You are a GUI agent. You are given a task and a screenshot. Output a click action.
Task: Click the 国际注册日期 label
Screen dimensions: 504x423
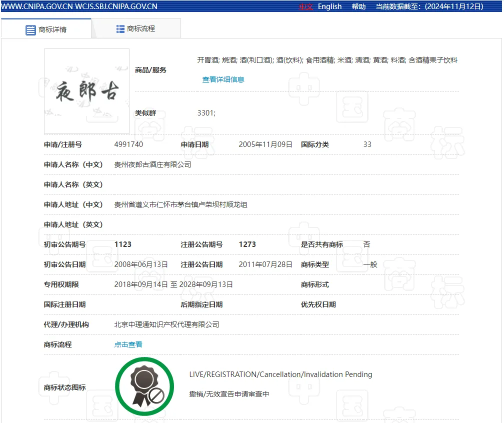tap(64, 304)
